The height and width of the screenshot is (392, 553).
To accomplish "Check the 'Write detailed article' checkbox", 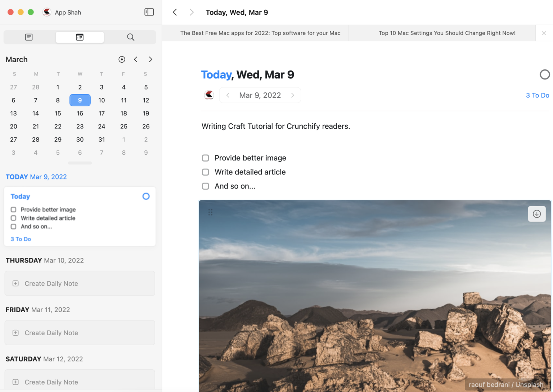I will [x=205, y=172].
